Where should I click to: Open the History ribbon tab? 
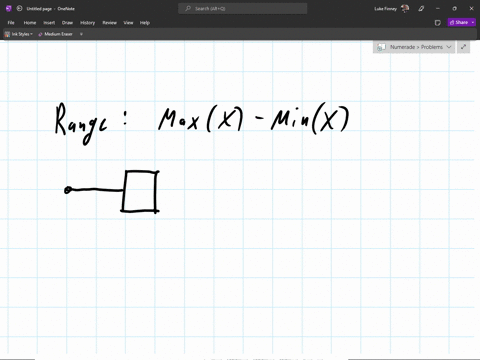click(x=88, y=23)
